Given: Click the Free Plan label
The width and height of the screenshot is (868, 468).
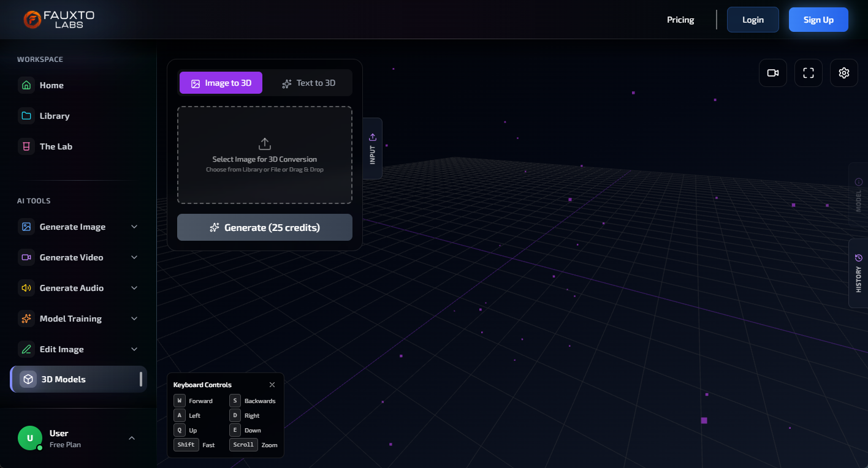Looking at the screenshot, I should [x=65, y=445].
